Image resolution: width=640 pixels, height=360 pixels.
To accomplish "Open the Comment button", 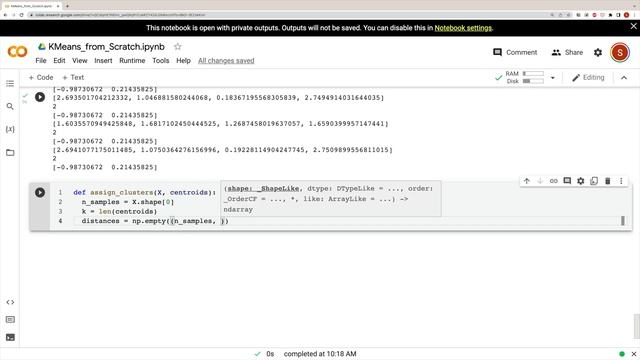I will tap(515, 52).
